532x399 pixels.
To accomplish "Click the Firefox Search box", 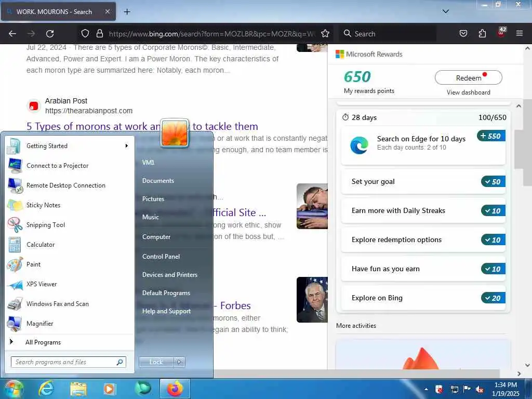I will 387,34.
